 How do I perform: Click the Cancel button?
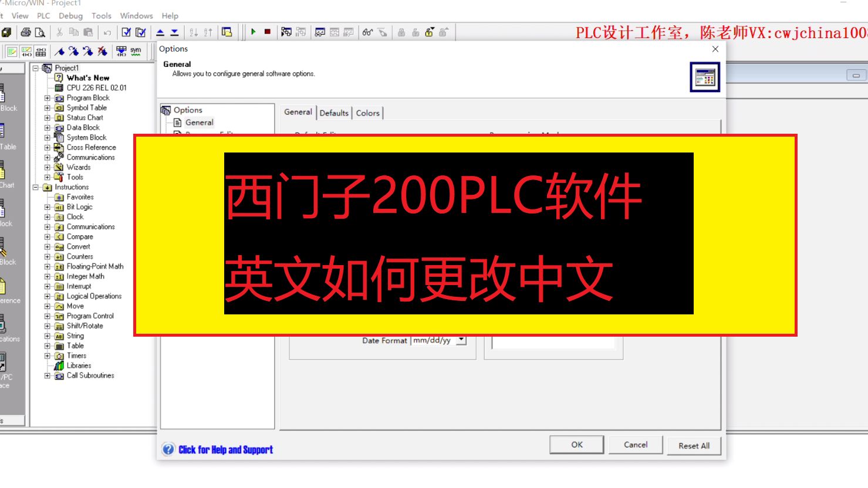click(x=636, y=445)
